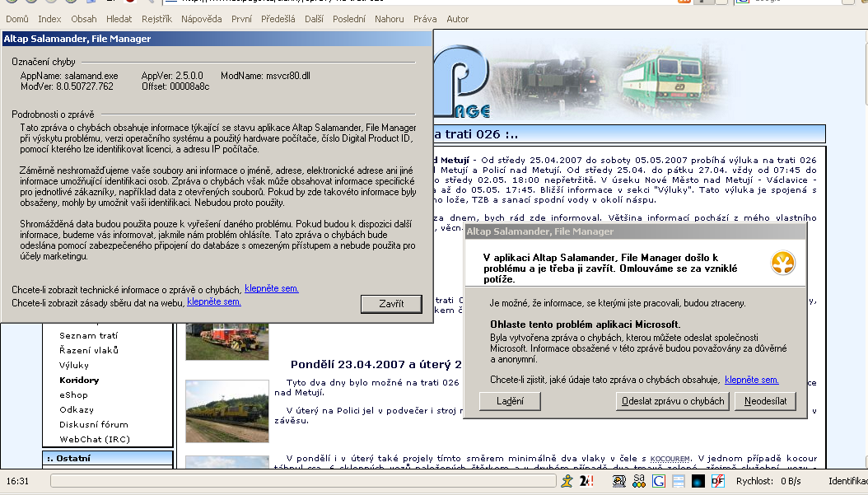
Task: Open Výluky in the sidebar menu
Action: 74,366
